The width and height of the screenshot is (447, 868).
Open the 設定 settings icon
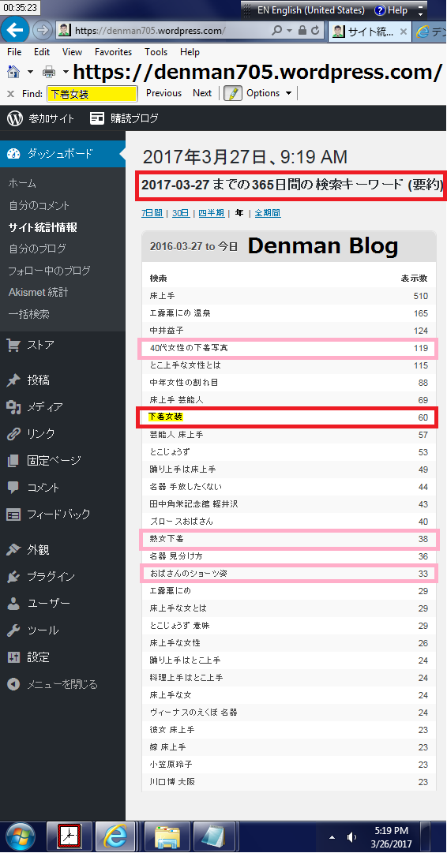[x=13, y=657]
